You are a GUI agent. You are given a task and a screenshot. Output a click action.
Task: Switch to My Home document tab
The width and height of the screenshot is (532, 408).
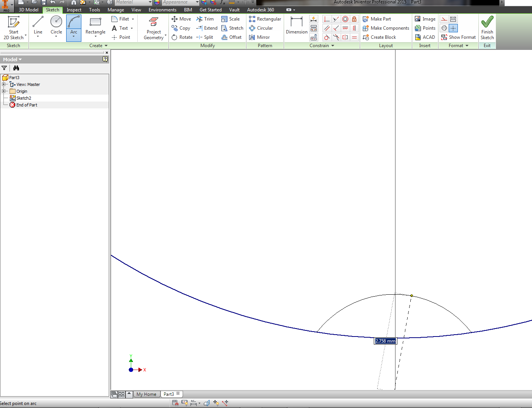[146, 394]
